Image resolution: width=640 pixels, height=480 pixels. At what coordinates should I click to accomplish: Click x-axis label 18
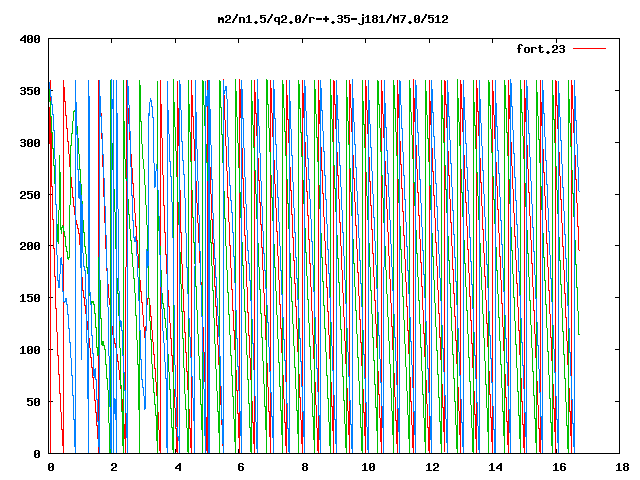coord(622,467)
